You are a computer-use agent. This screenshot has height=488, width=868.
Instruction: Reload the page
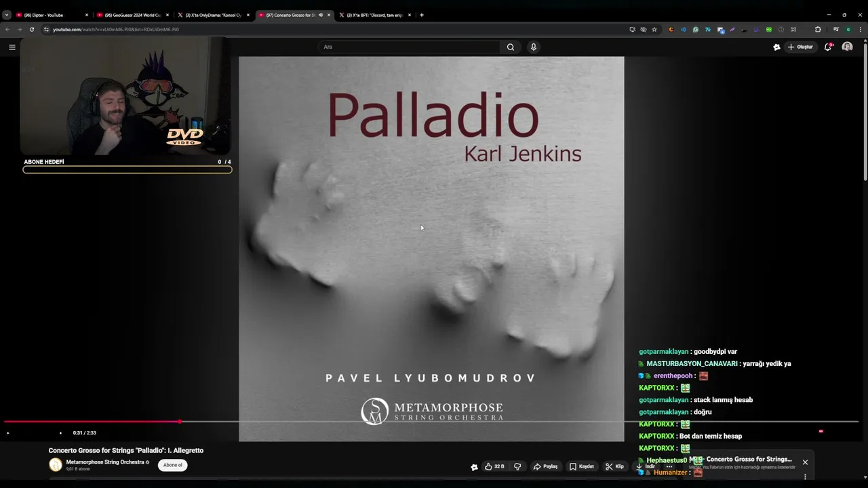(x=32, y=30)
